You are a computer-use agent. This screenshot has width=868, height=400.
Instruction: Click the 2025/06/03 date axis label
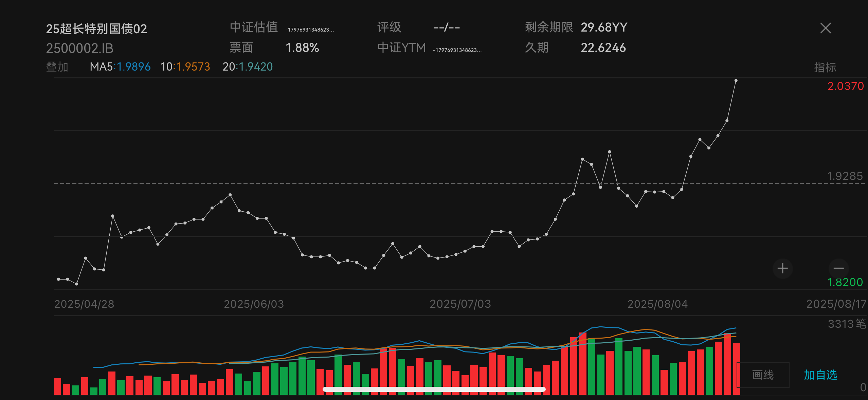(x=254, y=304)
